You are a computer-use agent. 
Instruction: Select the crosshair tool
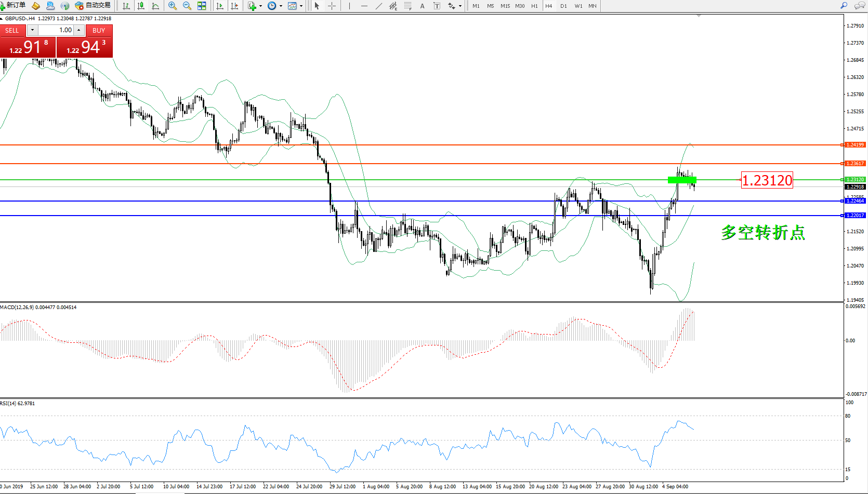coord(332,6)
